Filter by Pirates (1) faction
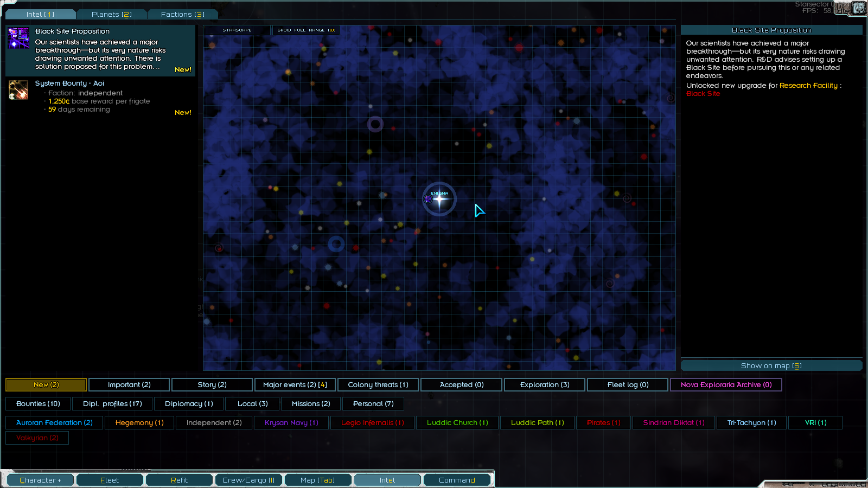 click(x=604, y=422)
